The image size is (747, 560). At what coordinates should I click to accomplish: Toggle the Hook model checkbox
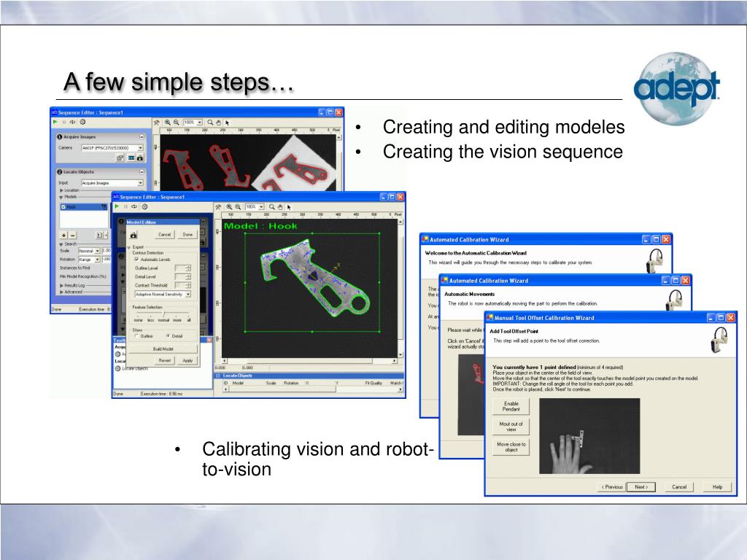63,207
